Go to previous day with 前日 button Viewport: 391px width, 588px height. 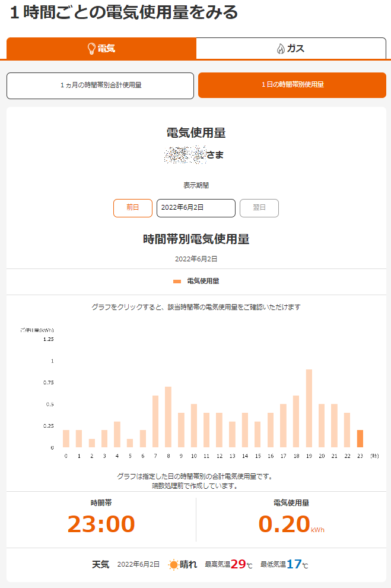[x=132, y=208]
